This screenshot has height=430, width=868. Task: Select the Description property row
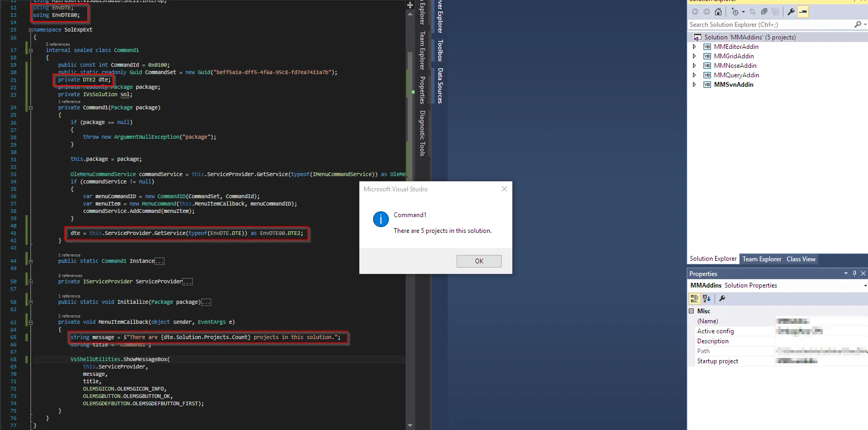click(x=782, y=341)
